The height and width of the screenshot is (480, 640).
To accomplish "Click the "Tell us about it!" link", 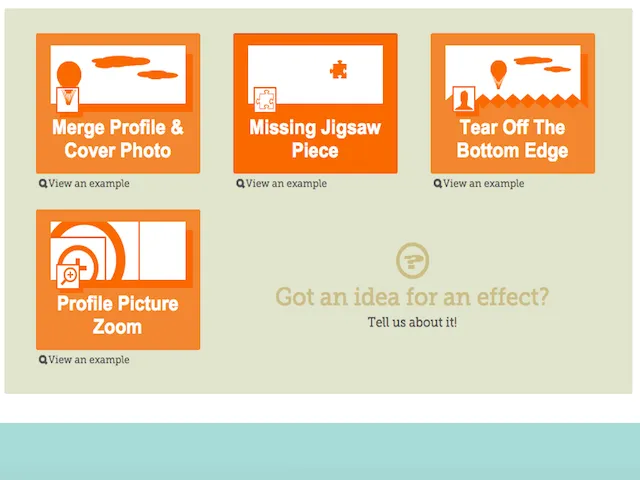I will 412,322.
